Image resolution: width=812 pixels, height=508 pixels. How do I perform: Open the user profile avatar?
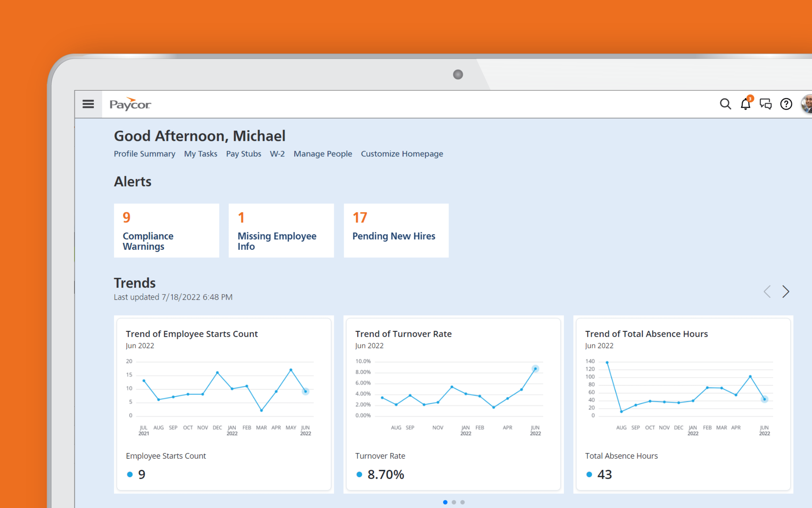pyautogui.click(x=807, y=104)
